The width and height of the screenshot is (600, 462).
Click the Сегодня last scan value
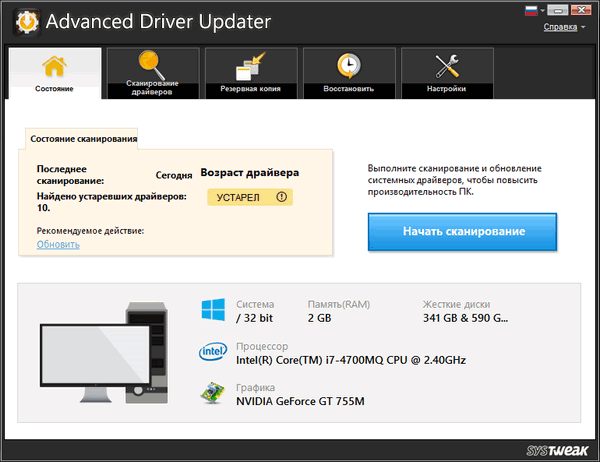tap(174, 175)
